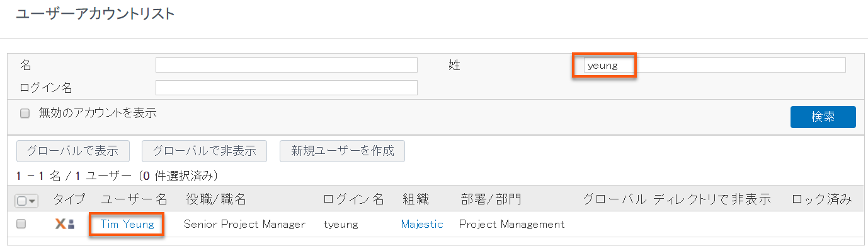
Task: Open the Tim Yeung user link
Action: (127, 224)
